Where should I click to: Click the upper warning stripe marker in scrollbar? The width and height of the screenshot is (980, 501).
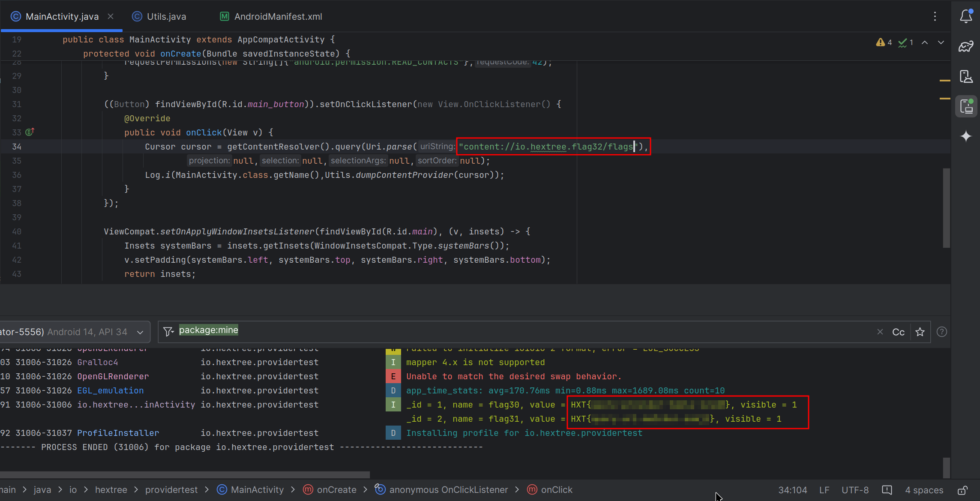click(945, 81)
